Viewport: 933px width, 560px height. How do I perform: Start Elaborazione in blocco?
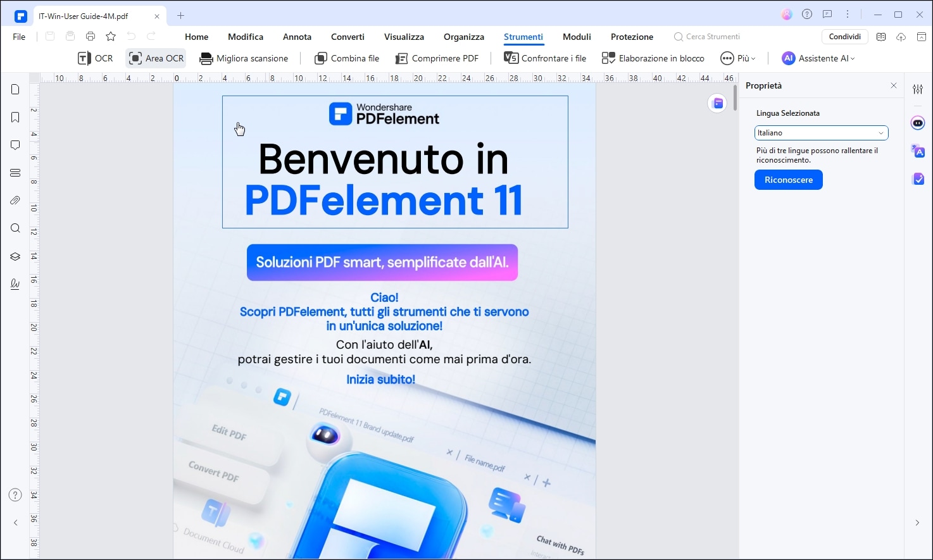[x=653, y=58]
